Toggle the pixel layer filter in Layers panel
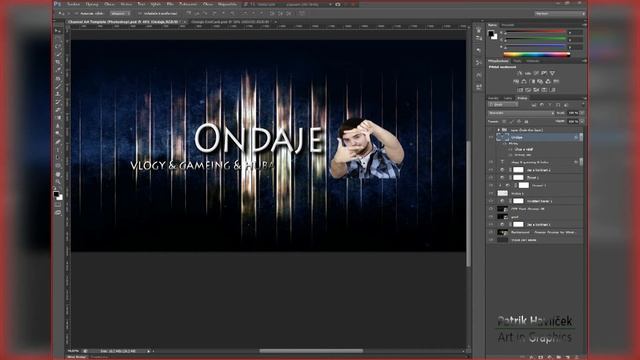Image resolution: width=640 pixels, height=360 pixels. coord(534,105)
